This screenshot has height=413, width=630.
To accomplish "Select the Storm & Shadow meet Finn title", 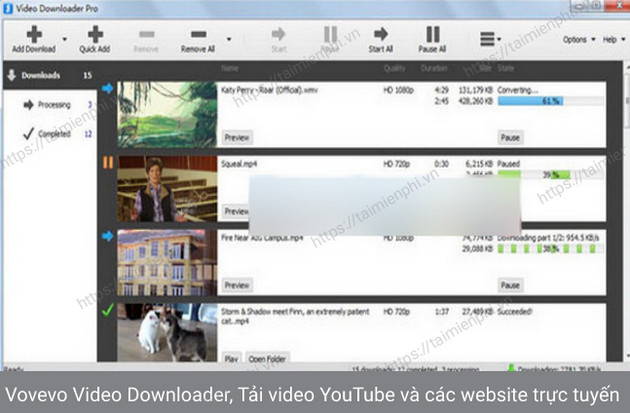I will coord(295,316).
